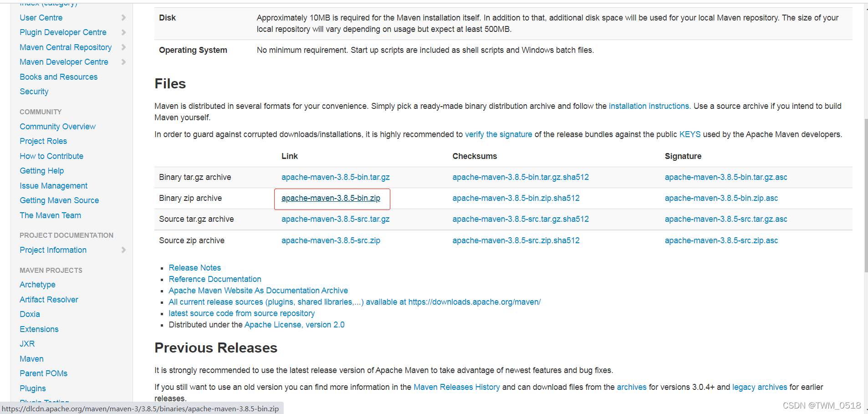Open the Maven project link in sidebar

31,359
